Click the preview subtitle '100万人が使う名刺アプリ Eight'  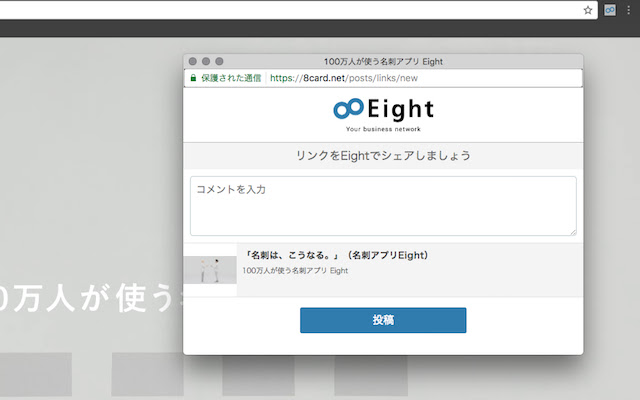(x=295, y=271)
